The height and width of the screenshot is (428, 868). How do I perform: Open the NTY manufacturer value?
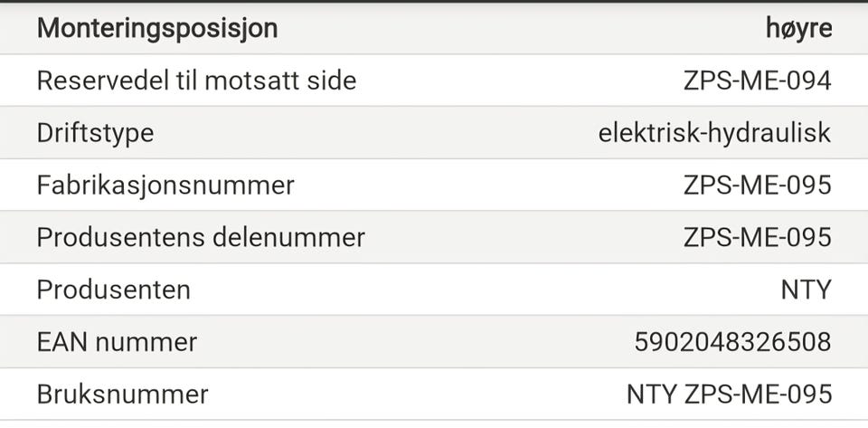[806, 290]
